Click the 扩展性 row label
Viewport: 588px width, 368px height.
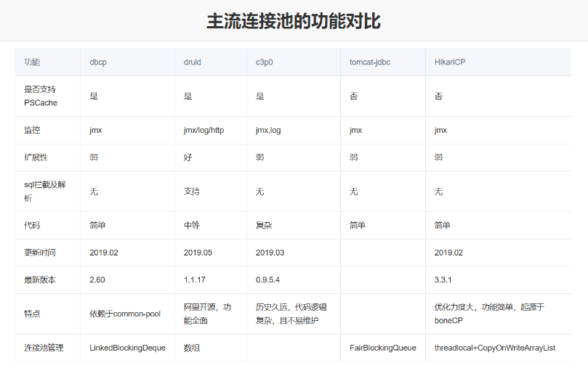click(36, 157)
